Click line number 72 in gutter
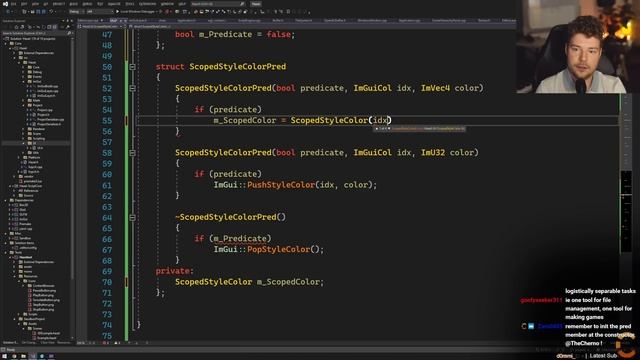Image resolution: width=640 pixels, height=360 pixels. click(x=107, y=304)
